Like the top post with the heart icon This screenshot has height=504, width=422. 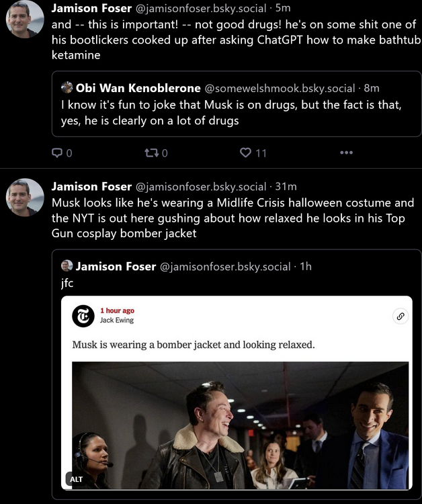tap(246, 153)
